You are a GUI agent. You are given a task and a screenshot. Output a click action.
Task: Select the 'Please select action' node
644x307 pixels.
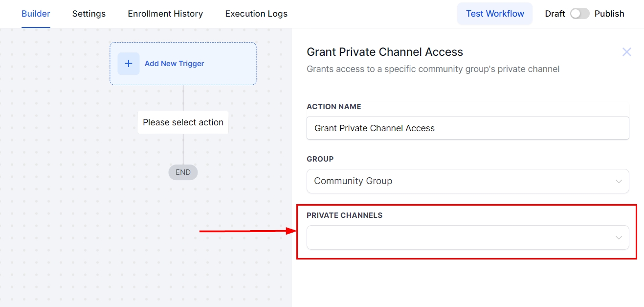[x=183, y=122]
